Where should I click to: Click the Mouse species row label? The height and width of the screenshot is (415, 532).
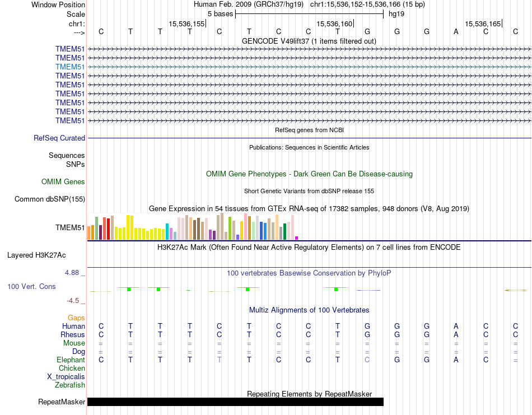74,343
